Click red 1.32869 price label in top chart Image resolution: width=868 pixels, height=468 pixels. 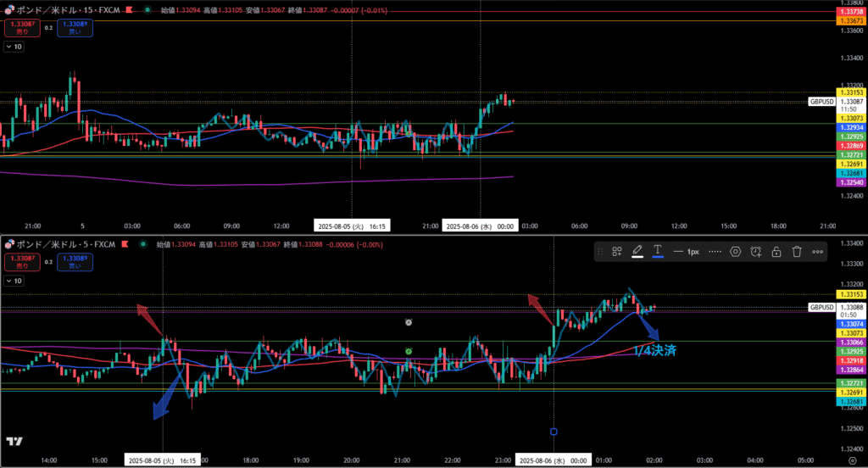(x=851, y=146)
